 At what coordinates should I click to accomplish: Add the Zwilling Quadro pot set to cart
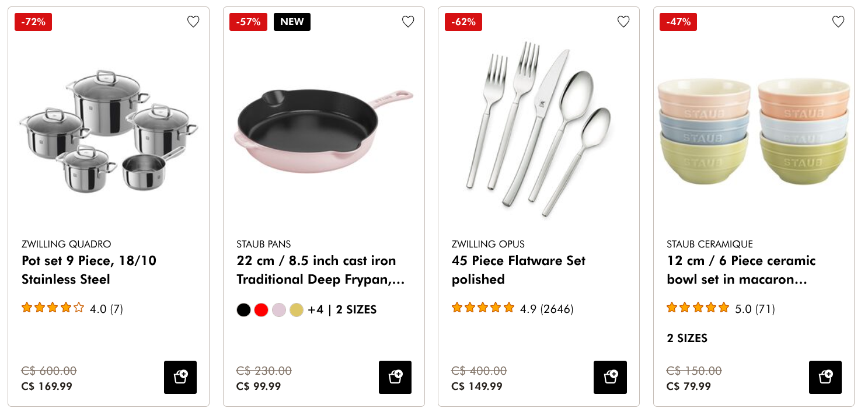point(180,377)
